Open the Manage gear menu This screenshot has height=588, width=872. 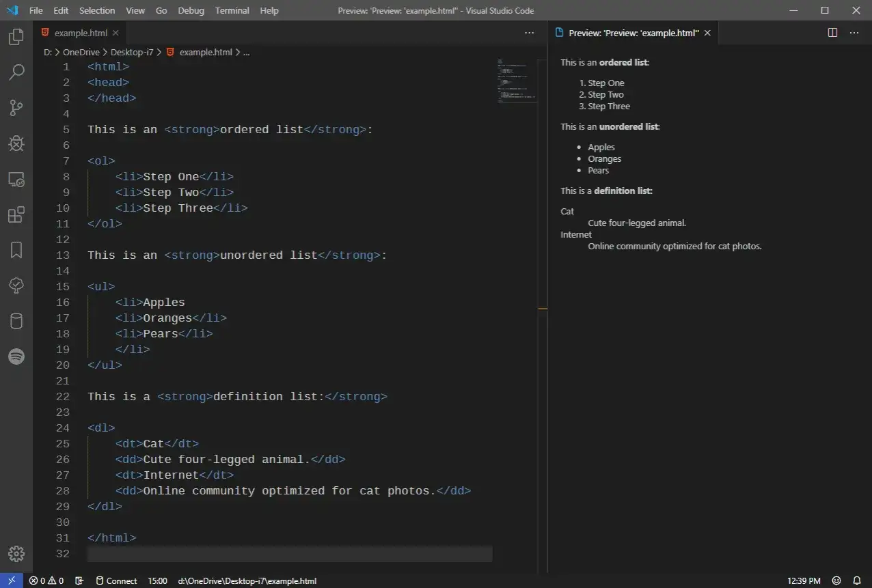(16, 553)
